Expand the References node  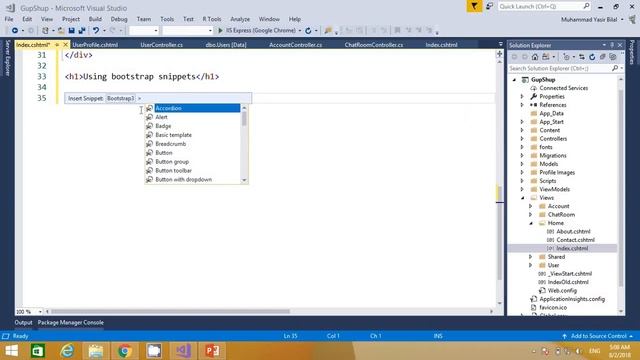click(522, 105)
